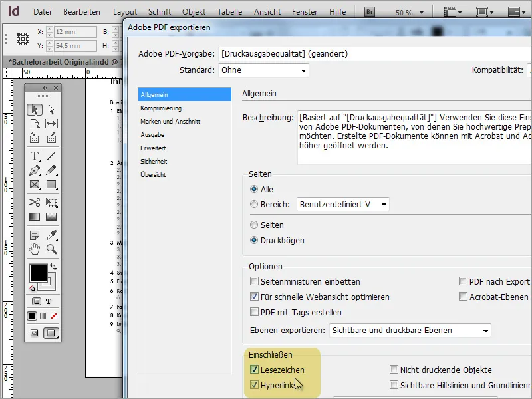Uncheck Für schnelle Webansicht optimieren
Screen dimensions: 532x399
254,297
